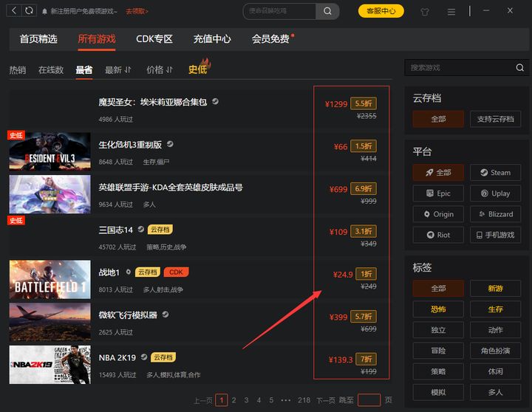Filter by the 新游 tag
532x412 pixels.
(x=495, y=289)
